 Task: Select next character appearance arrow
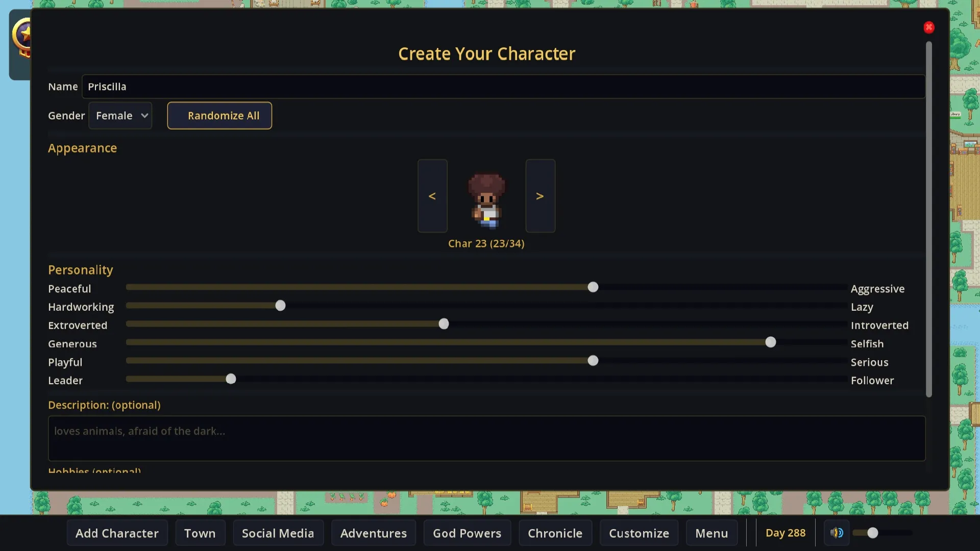click(x=540, y=196)
